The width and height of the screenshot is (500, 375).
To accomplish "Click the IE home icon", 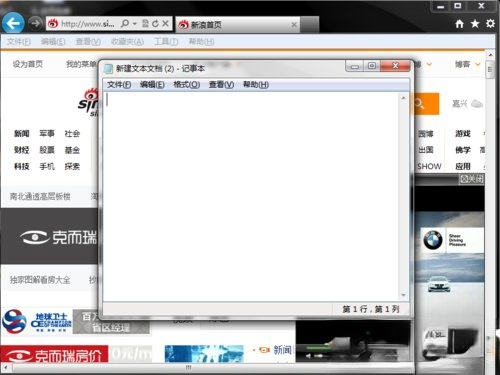I will point(460,24).
